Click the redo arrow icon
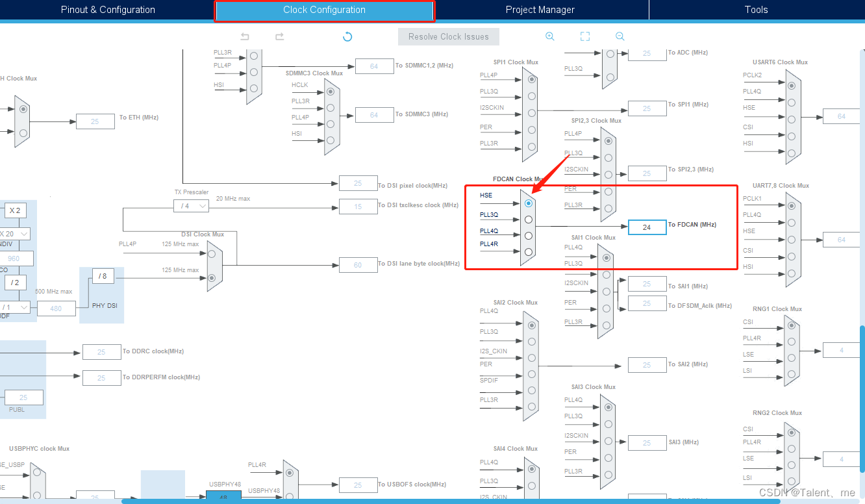This screenshot has width=865, height=504. click(x=279, y=36)
